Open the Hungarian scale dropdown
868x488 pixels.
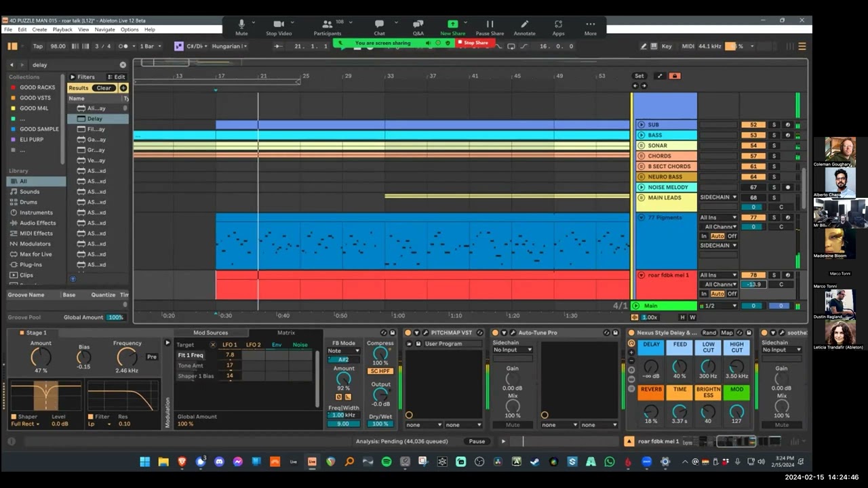point(230,46)
